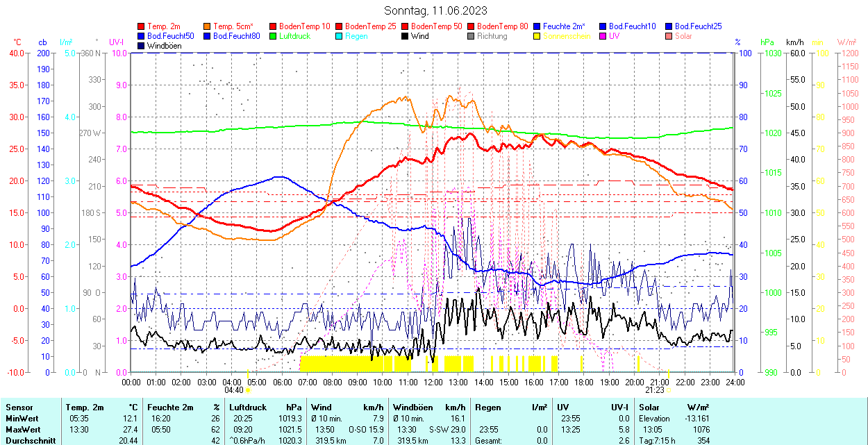Click the blue Feuchte 2m legend swatch
The width and height of the screenshot is (868, 445).
537,26
